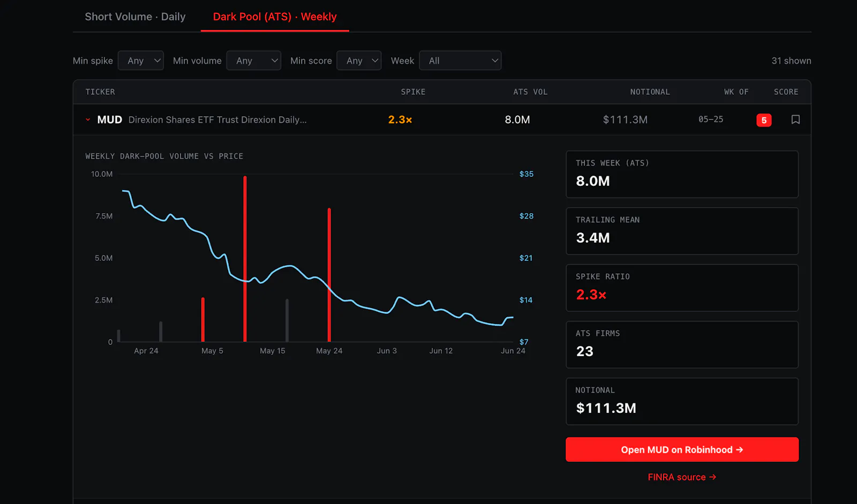Sort by the SPIKE column header

coord(413,92)
